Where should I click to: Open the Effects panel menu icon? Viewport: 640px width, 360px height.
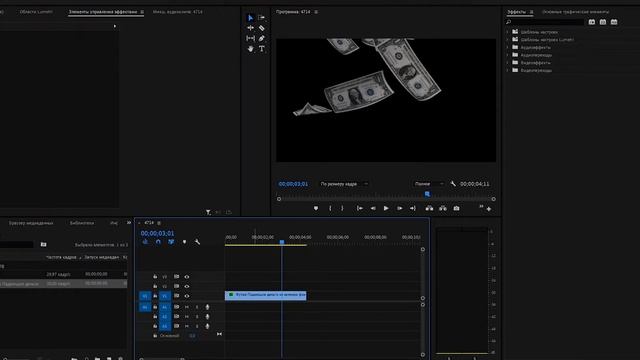coord(531,12)
